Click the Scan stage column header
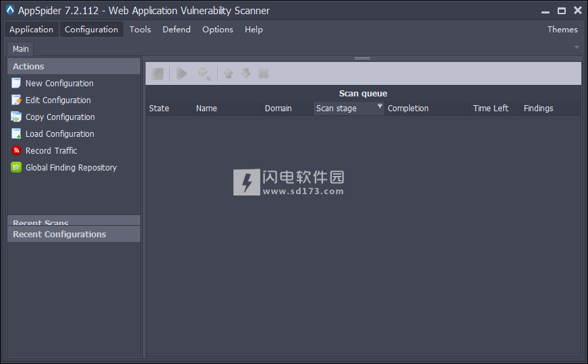Viewport: 588px width, 364px height. [349, 109]
